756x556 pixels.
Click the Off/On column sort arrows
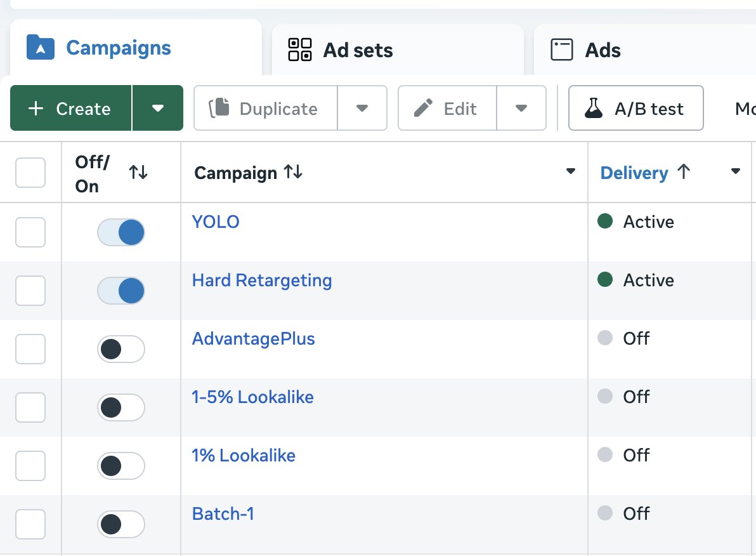[x=138, y=172]
